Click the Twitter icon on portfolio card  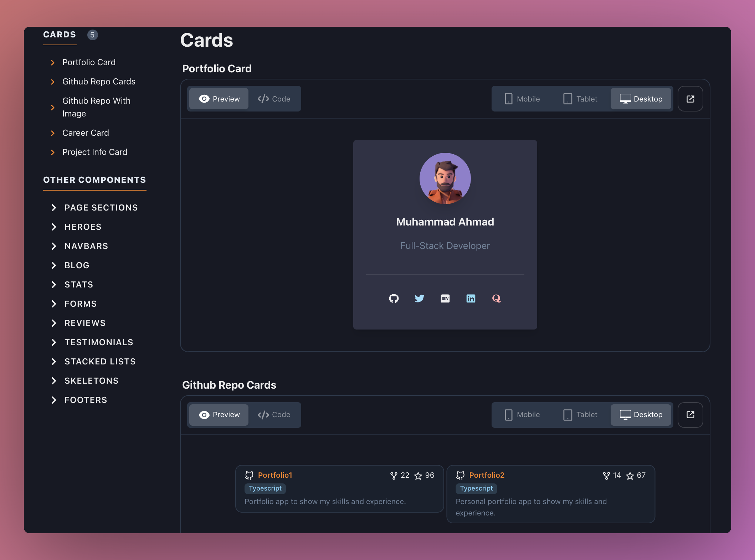pos(419,298)
